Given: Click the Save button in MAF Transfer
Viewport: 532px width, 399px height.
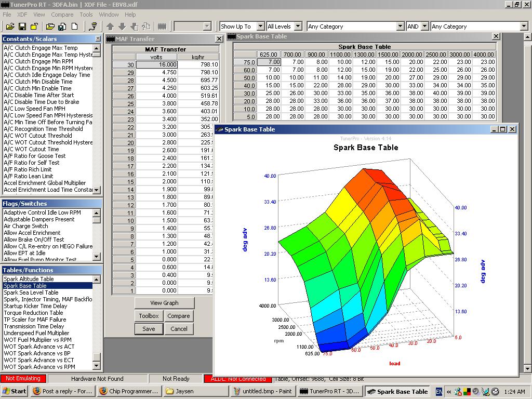Looking at the screenshot, I should click(149, 329).
